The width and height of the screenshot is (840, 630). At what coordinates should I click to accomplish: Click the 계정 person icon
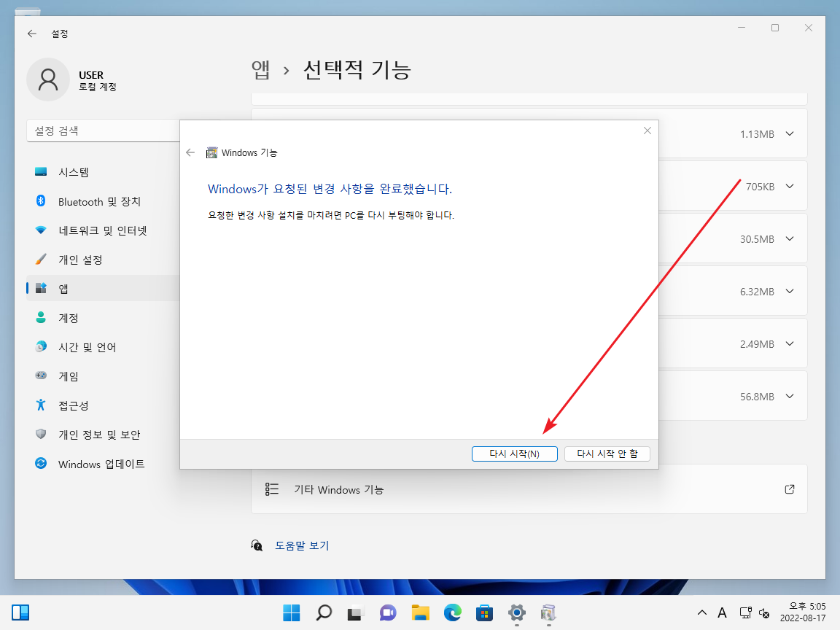point(41,317)
